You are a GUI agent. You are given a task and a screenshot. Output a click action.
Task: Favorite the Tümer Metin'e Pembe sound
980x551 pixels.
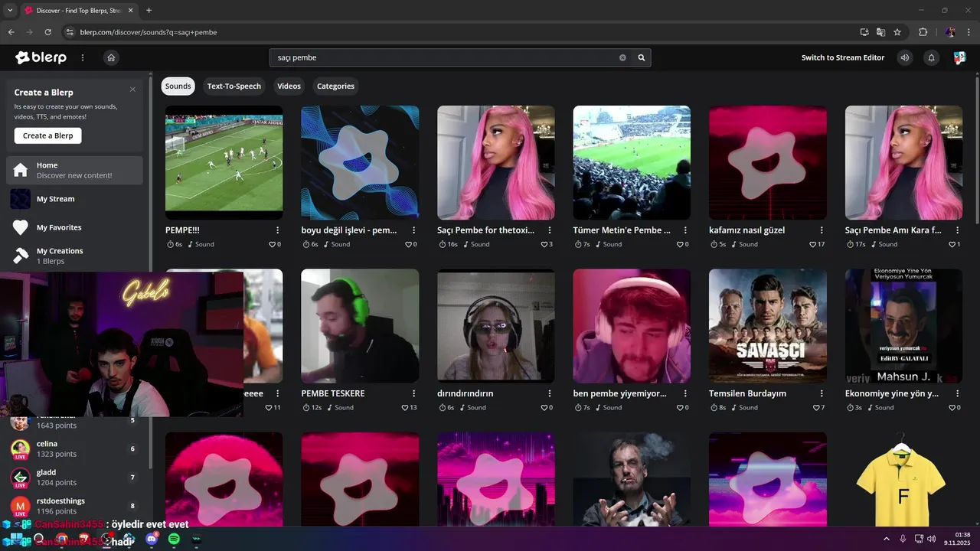(680, 244)
